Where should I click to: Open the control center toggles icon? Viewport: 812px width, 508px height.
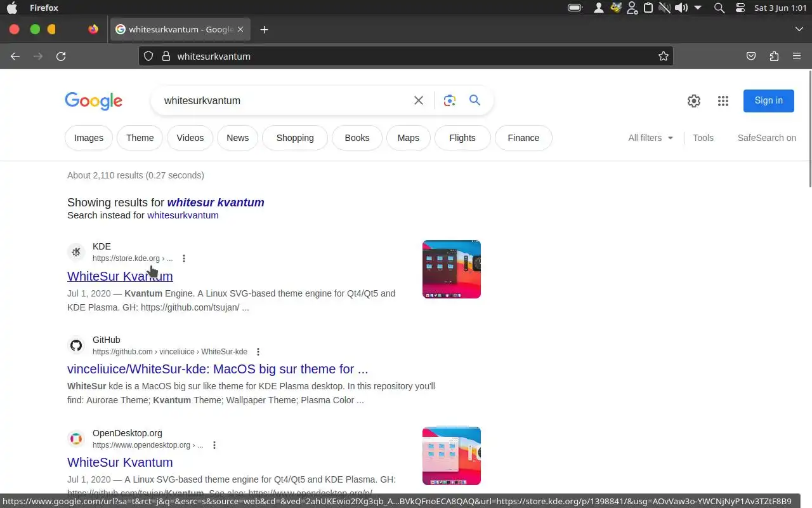pos(740,8)
